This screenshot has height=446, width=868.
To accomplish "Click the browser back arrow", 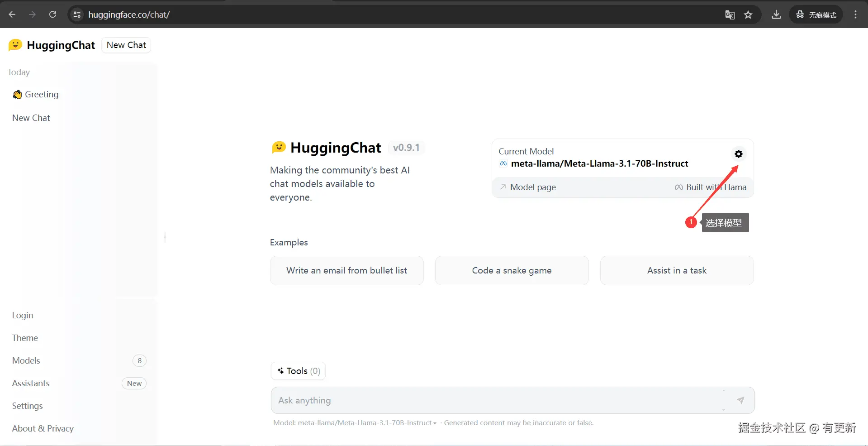I will pyautogui.click(x=12, y=14).
